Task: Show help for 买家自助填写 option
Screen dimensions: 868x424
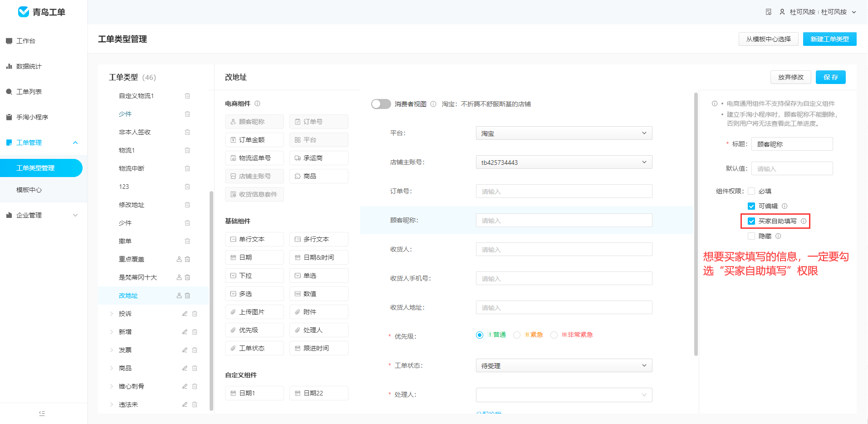Action: click(x=804, y=221)
